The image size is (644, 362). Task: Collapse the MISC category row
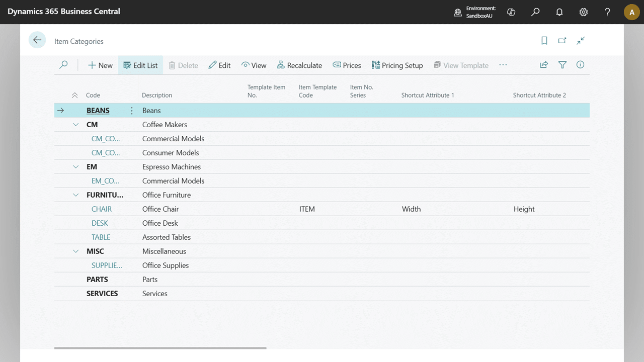point(76,251)
